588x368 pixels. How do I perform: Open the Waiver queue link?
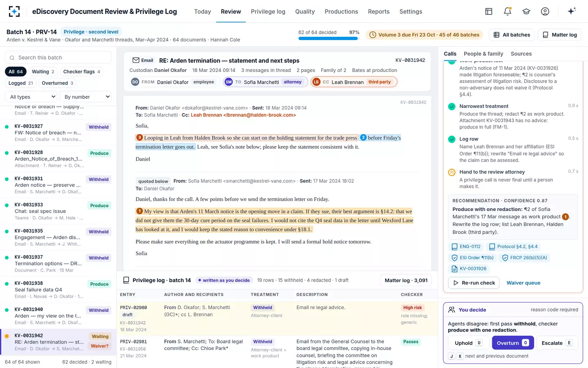pos(523,283)
